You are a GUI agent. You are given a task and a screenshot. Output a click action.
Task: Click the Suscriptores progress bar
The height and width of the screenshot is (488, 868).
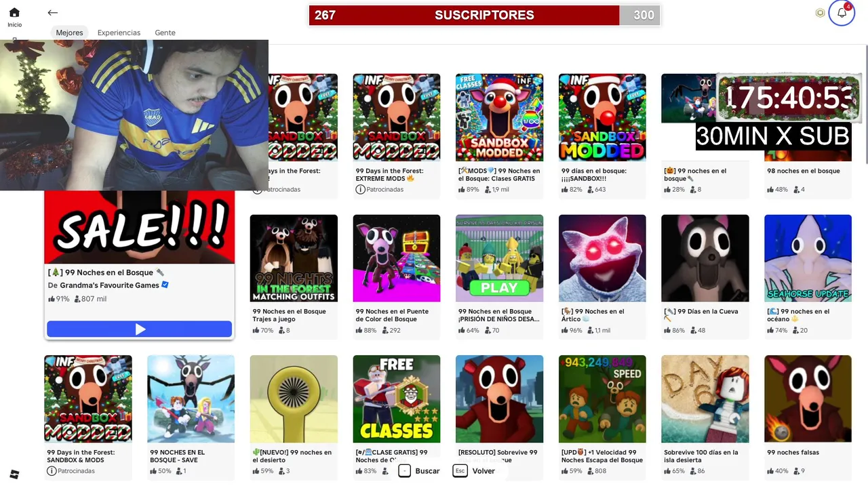click(x=484, y=15)
